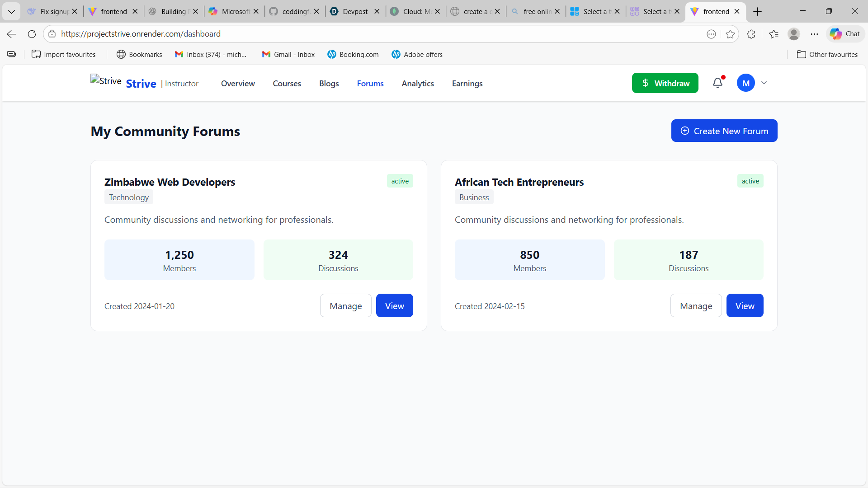Open browser extensions puzzle icon

click(751, 34)
